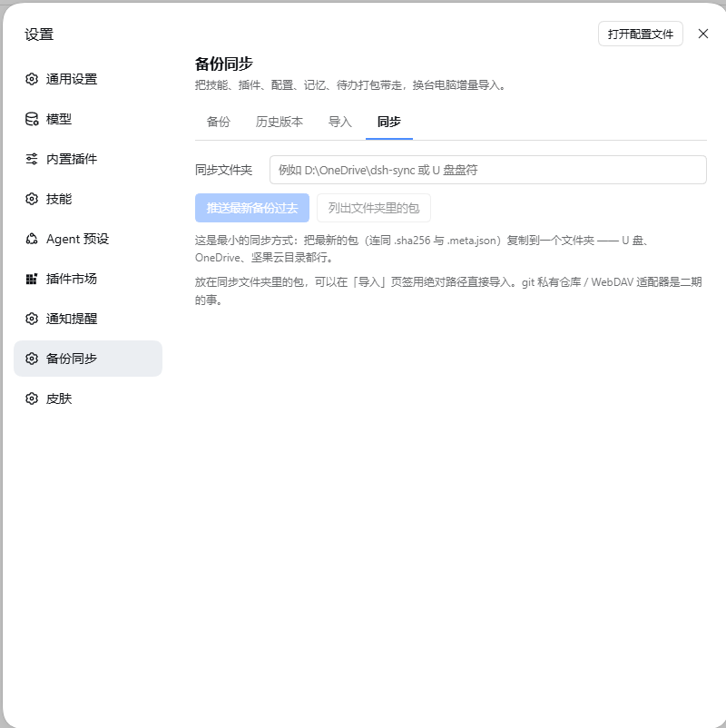Click the gear icon beside 通知提醒

click(32, 319)
